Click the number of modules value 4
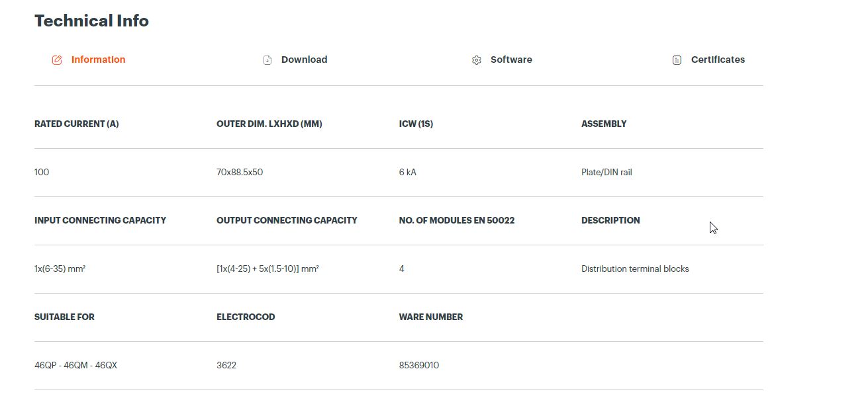This screenshot has width=868, height=410. [402, 268]
